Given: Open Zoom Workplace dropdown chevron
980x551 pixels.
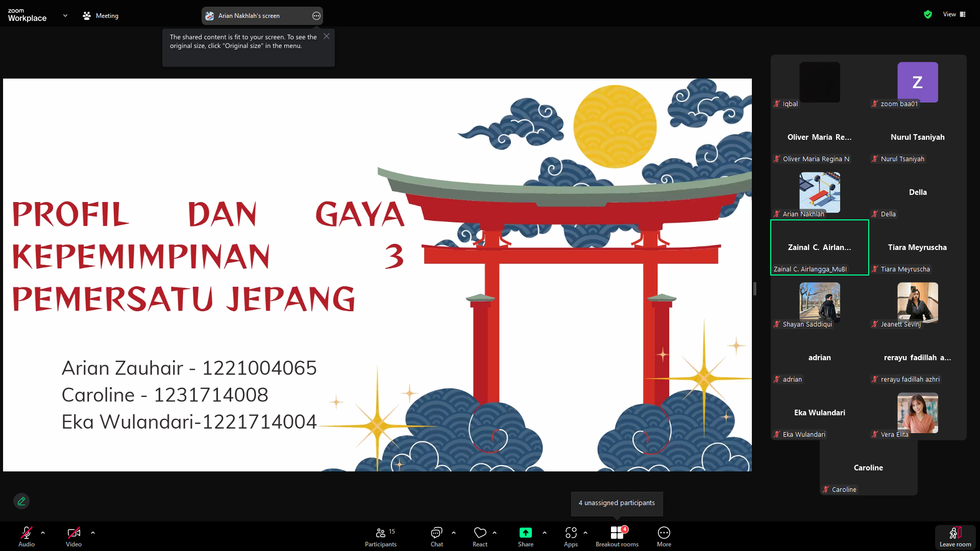Looking at the screenshot, I should point(65,15).
